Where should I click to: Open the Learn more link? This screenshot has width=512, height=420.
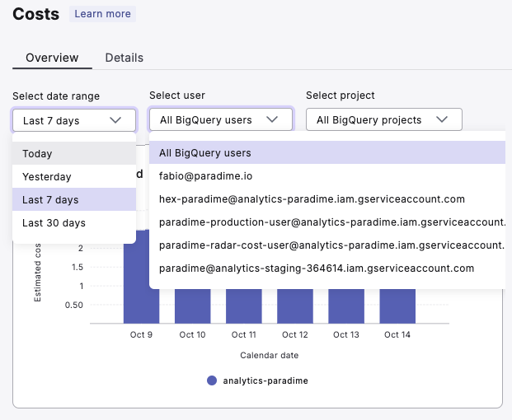(x=102, y=14)
